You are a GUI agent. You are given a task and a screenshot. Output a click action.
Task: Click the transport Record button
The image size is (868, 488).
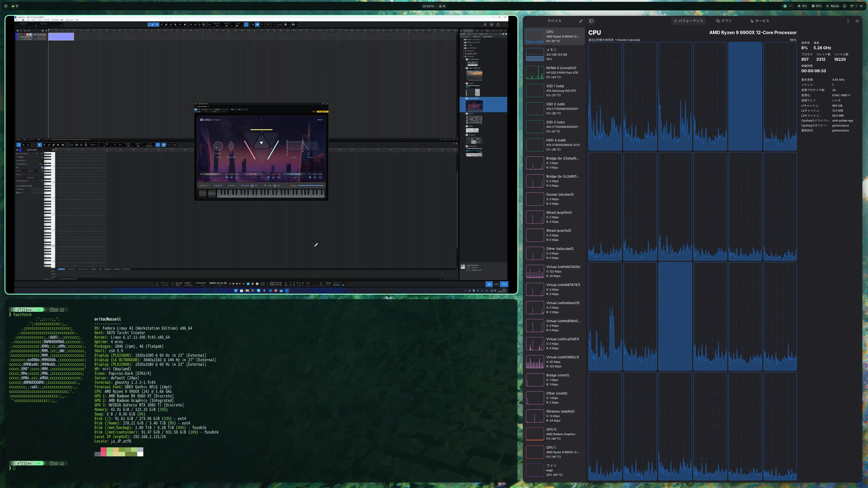(x=257, y=284)
